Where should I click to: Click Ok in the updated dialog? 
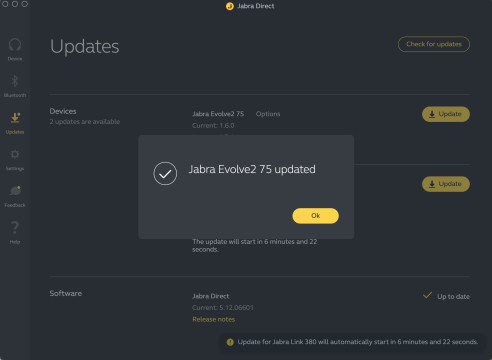pyautogui.click(x=315, y=216)
